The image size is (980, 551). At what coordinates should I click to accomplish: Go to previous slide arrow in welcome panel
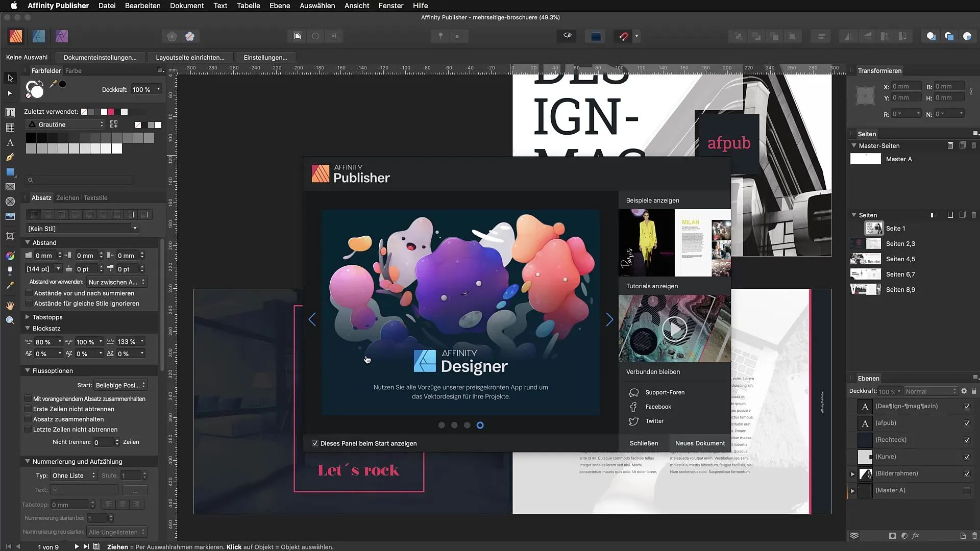point(312,319)
